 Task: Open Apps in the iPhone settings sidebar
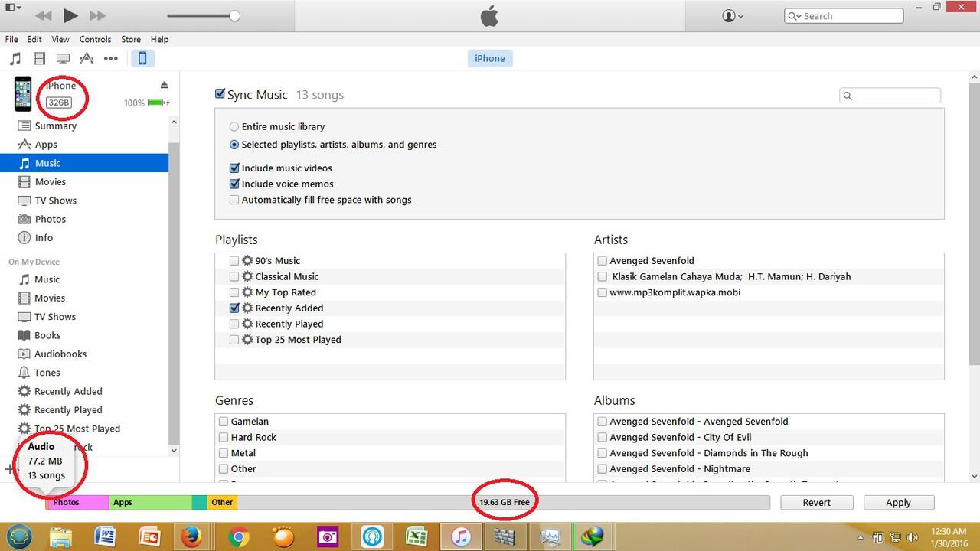coord(46,144)
